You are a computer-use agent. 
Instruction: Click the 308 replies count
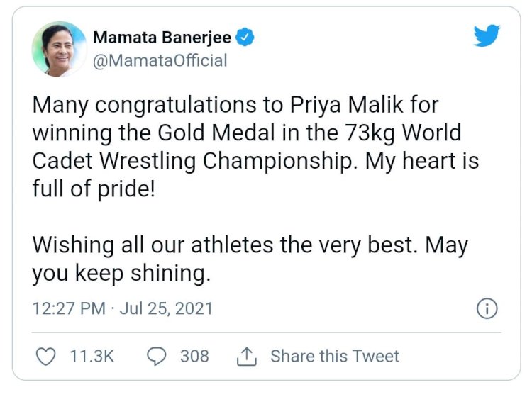[x=194, y=357]
